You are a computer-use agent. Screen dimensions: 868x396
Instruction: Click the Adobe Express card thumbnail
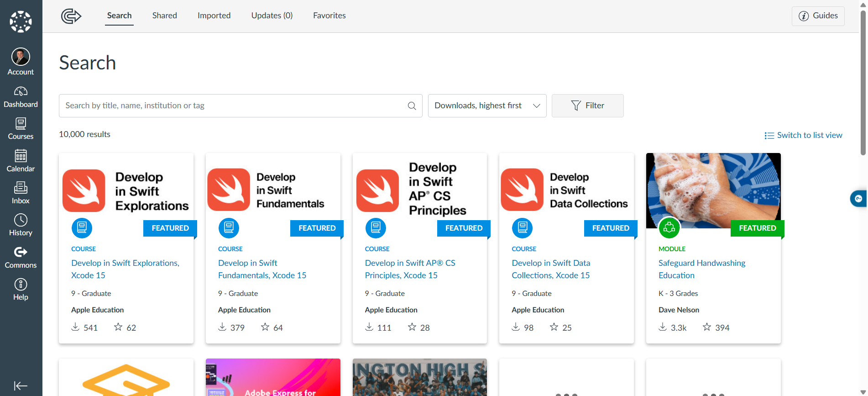click(273, 377)
